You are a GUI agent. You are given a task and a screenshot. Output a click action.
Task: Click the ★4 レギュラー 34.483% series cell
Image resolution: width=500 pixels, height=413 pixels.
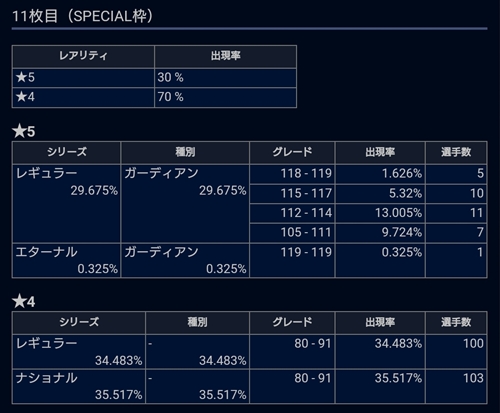[x=79, y=352]
